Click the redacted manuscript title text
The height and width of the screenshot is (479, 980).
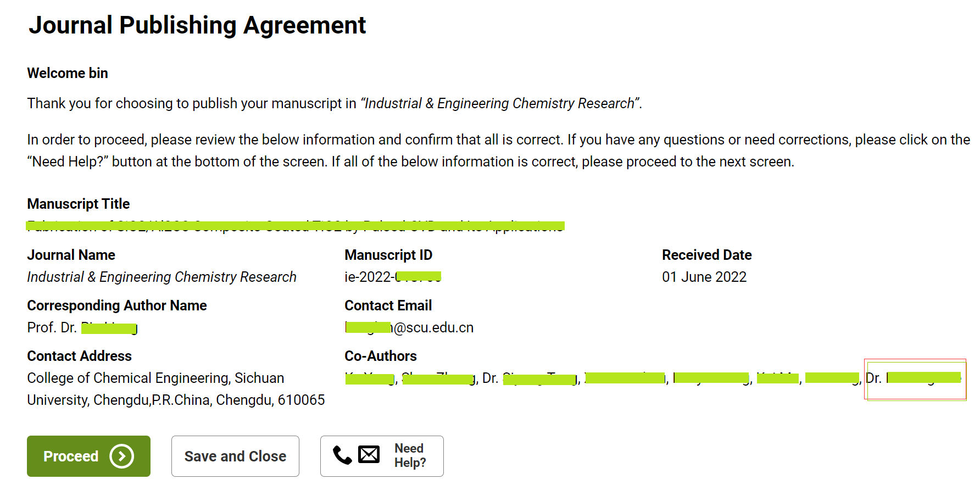click(x=296, y=226)
